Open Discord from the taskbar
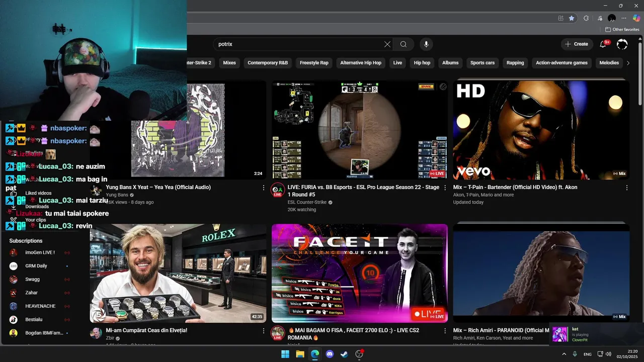Screen dimensions: 644x362 coord(330,354)
